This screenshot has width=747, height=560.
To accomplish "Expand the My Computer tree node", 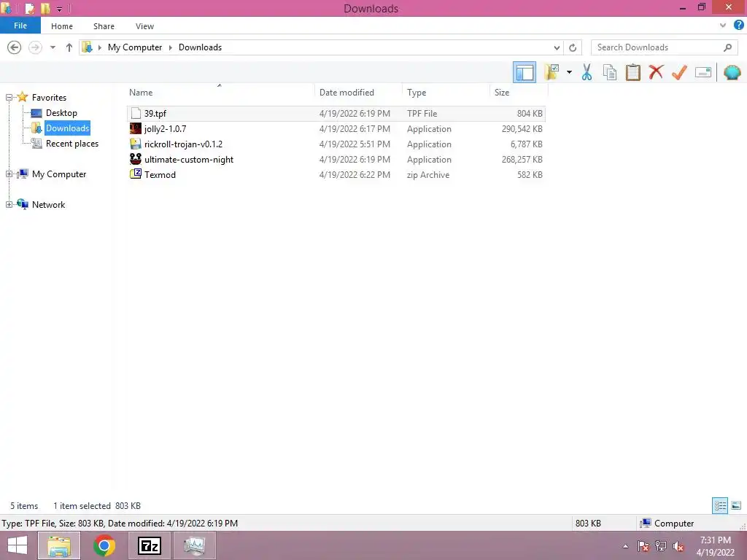I will tap(9, 174).
